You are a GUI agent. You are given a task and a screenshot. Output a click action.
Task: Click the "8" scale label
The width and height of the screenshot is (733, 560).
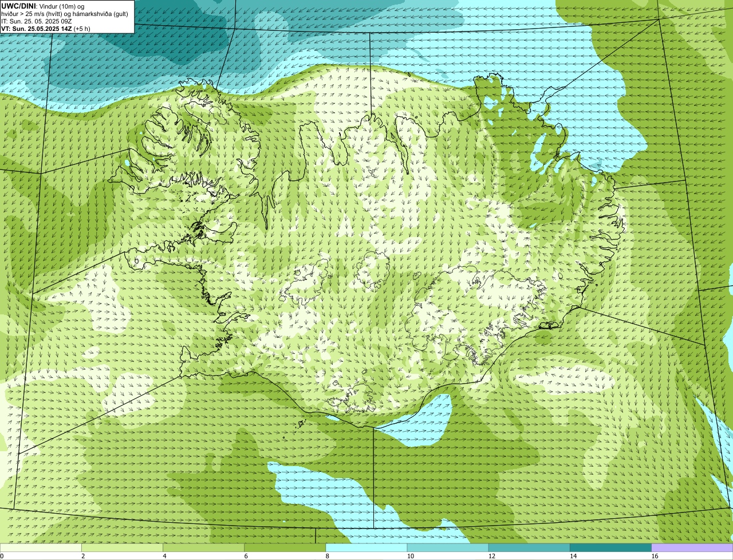328,556
